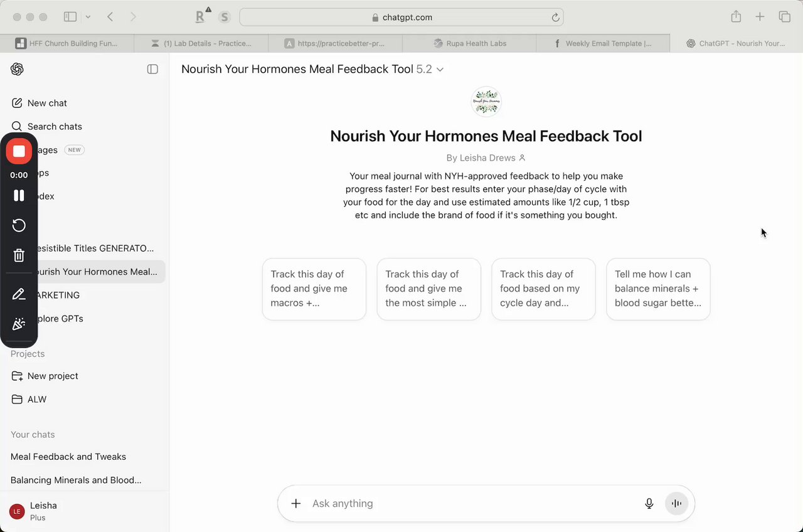The image size is (803, 532).
Task: Go back in Safari
Action: pyautogui.click(x=110, y=17)
